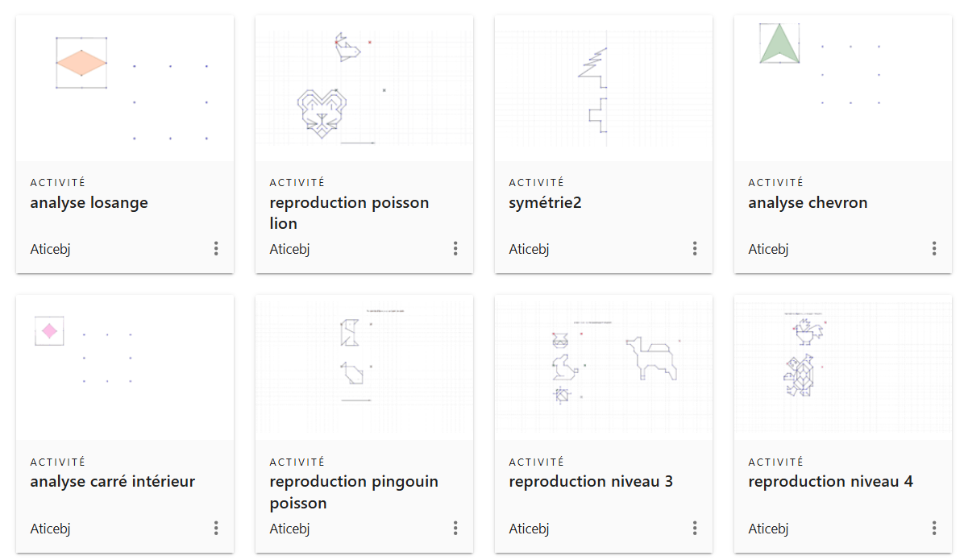The image size is (964, 560).
Task: Click author Aticebj under reproduction niveau 3
Action: pyautogui.click(x=529, y=529)
